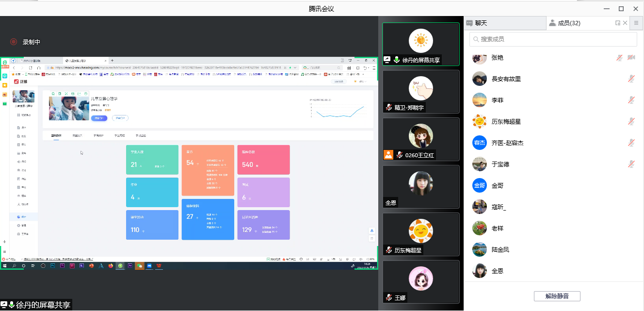Click the chat bubble icon
Screen dimensions: 644x311
(x=469, y=23)
